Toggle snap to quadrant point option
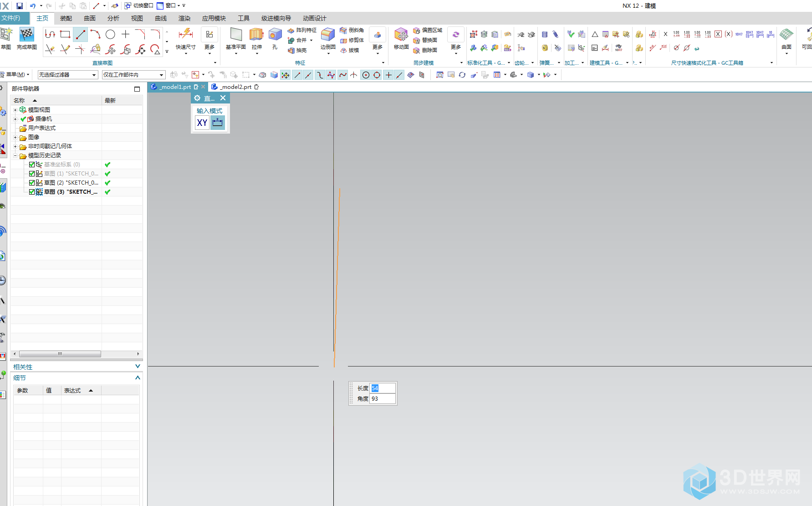Screen dimensions: 812x506 [377, 75]
